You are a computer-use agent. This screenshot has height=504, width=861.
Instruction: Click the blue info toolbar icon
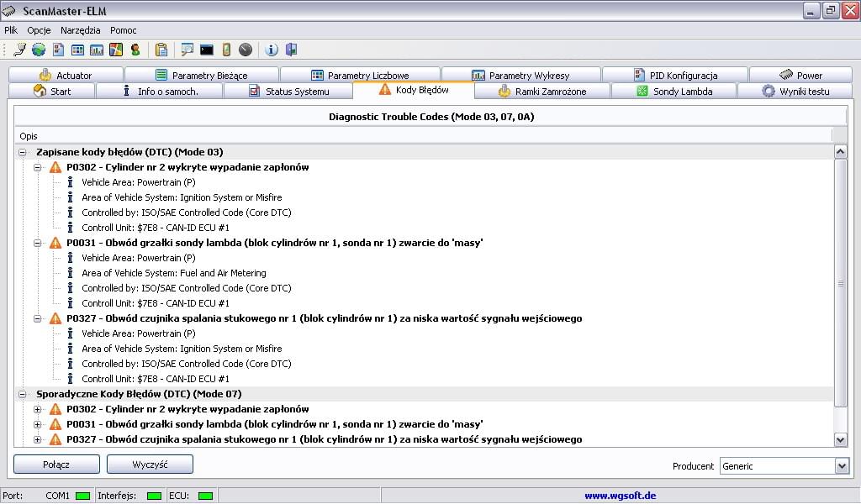coord(272,50)
